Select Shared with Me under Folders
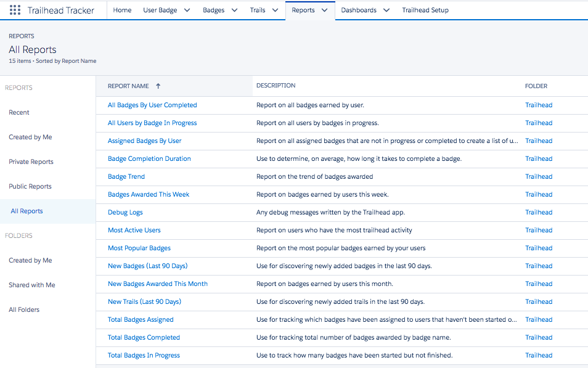 [32, 285]
